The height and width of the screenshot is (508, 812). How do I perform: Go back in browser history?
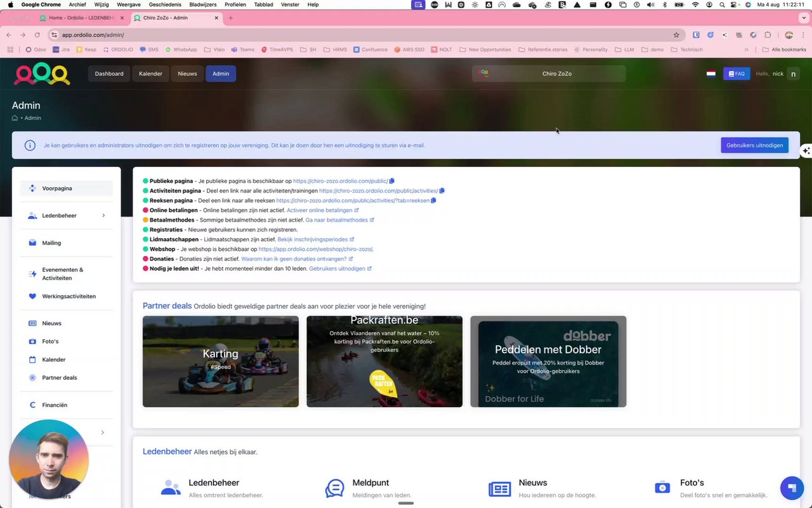pyautogui.click(x=9, y=35)
